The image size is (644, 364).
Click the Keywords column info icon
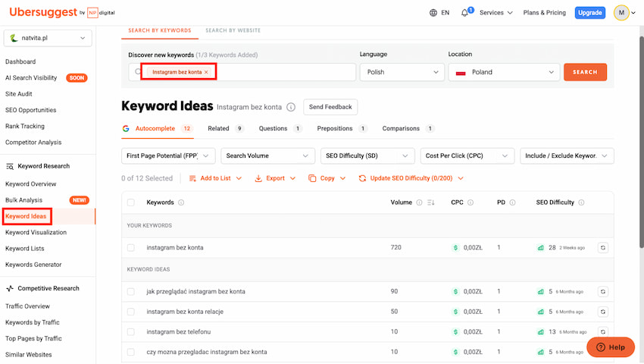click(181, 202)
